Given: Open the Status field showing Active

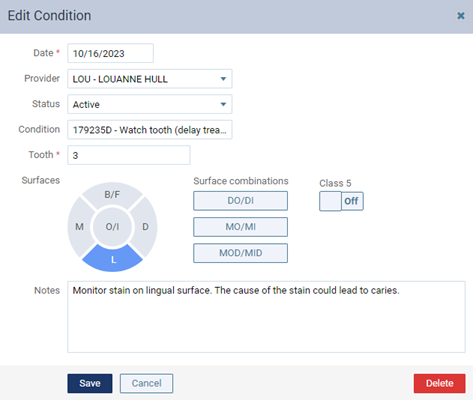Looking at the screenshot, I should tap(150, 104).
